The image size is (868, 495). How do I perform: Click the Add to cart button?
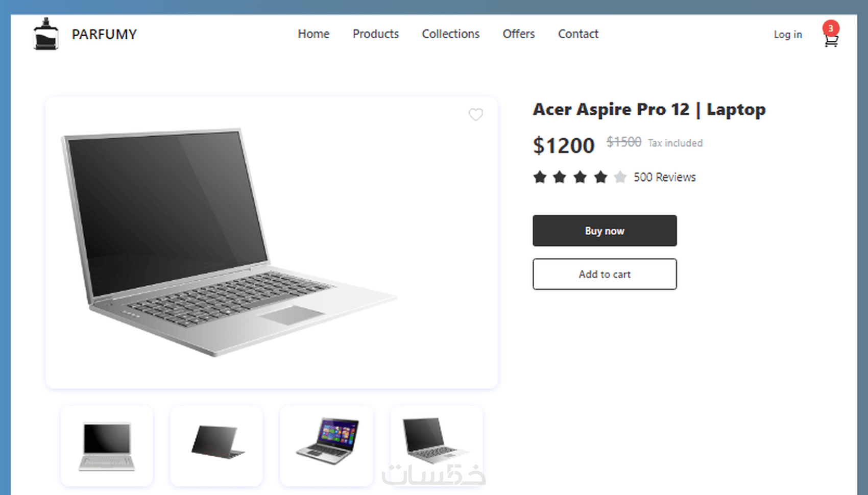[x=605, y=274]
